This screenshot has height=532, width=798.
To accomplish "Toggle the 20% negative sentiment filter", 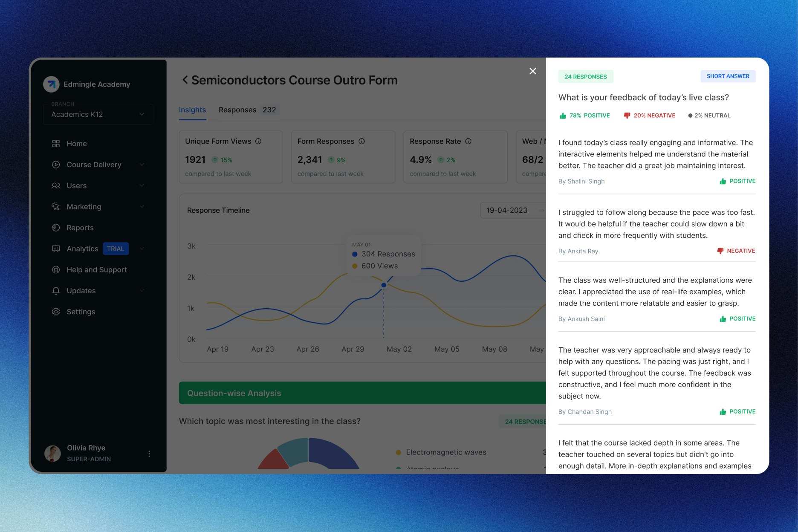I will [649, 115].
